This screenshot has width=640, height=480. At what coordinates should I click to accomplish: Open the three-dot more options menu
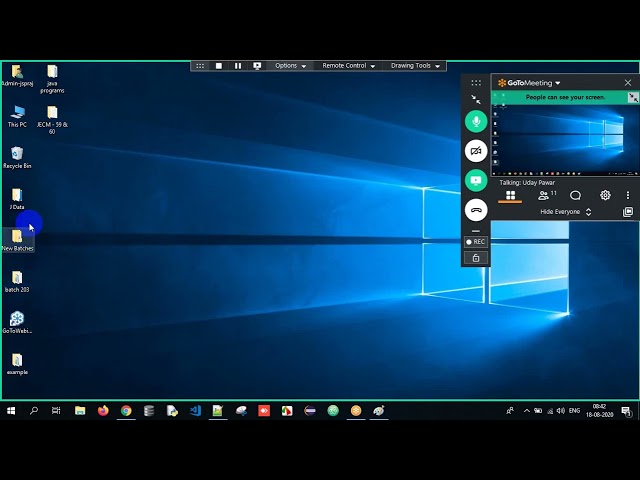[x=628, y=196]
